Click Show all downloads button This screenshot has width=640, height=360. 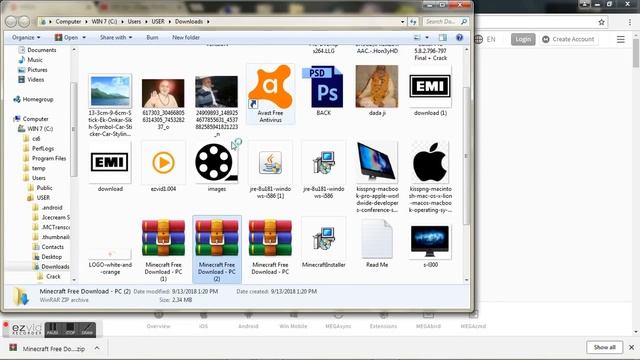point(604,347)
